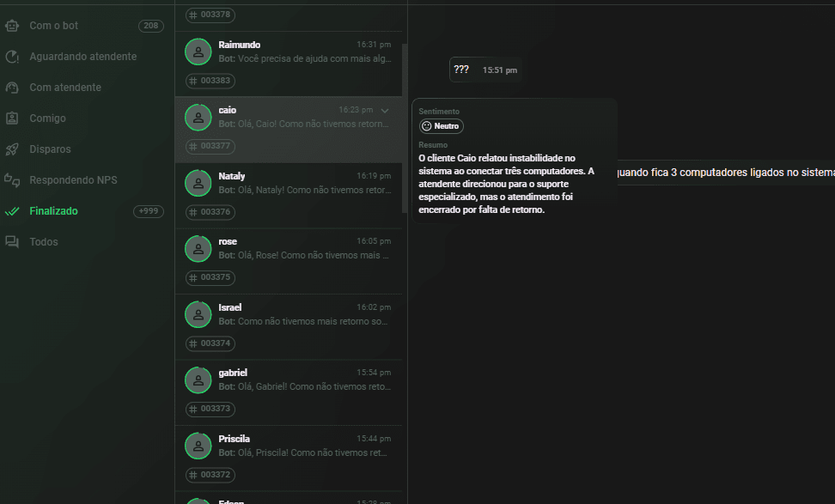
Task: Select the Respondendo NPS thumbs icon
Action: click(x=12, y=180)
